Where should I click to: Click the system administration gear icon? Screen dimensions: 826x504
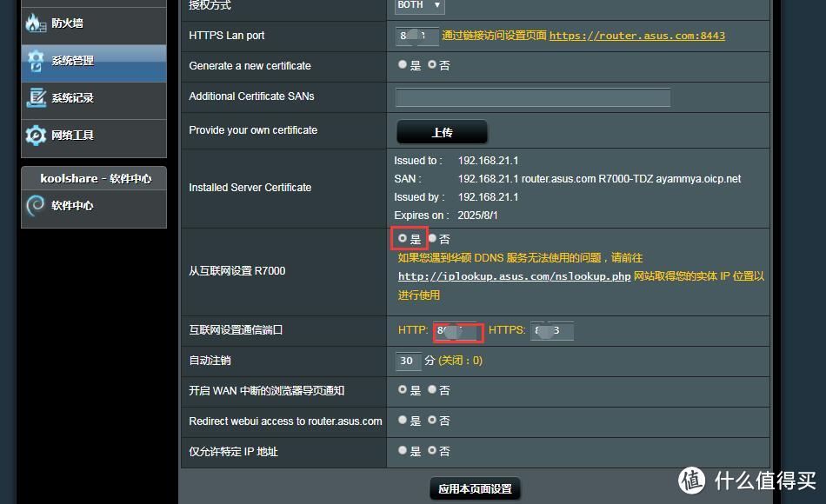click(x=36, y=61)
